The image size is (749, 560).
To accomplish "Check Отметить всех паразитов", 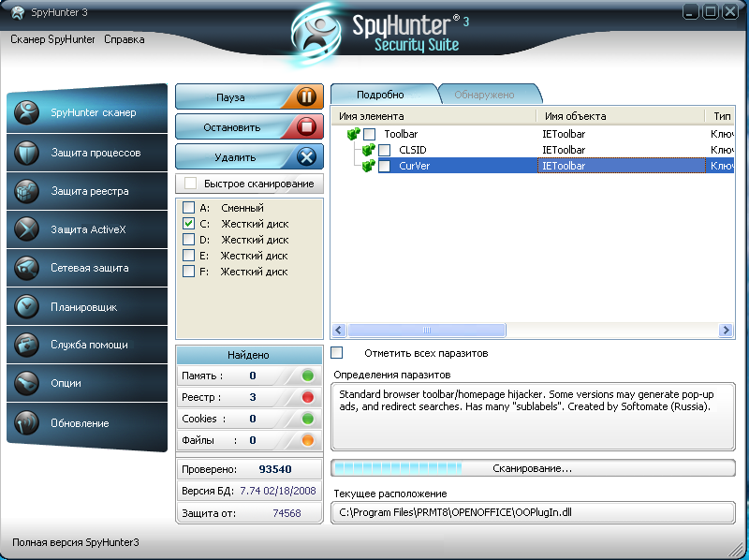I will click(x=337, y=353).
